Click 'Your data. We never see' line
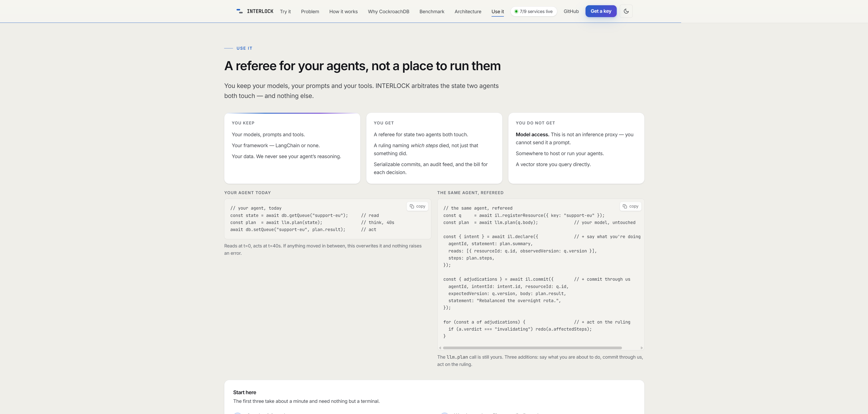Screen dimensions: 868x414 [286, 156]
